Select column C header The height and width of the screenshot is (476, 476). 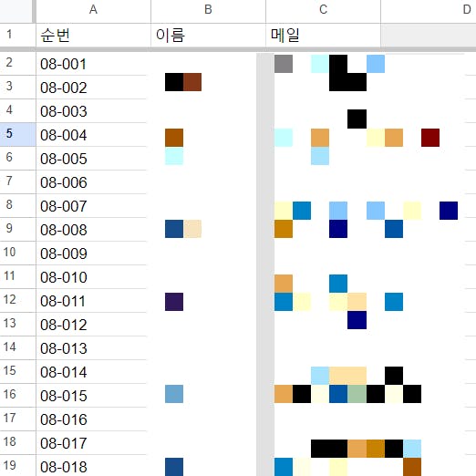pyautogui.click(x=323, y=11)
